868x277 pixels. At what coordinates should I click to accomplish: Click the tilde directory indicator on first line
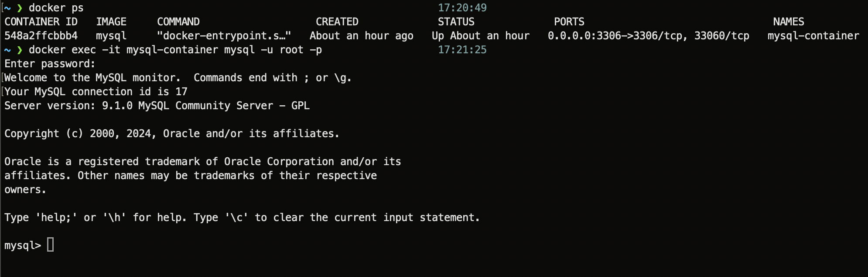[7, 8]
